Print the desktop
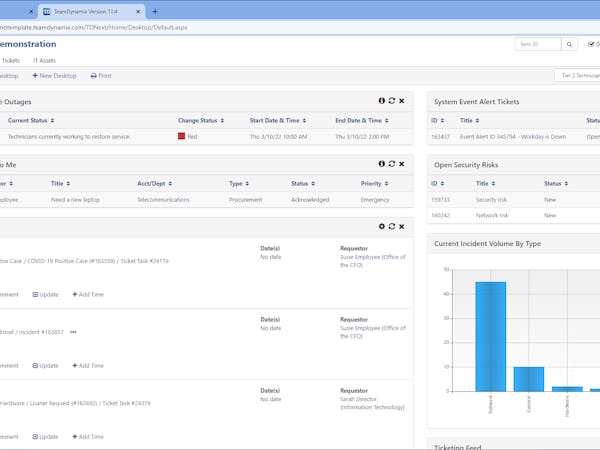Image resolution: width=600 pixels, height=450 pixels. [101, 76]
